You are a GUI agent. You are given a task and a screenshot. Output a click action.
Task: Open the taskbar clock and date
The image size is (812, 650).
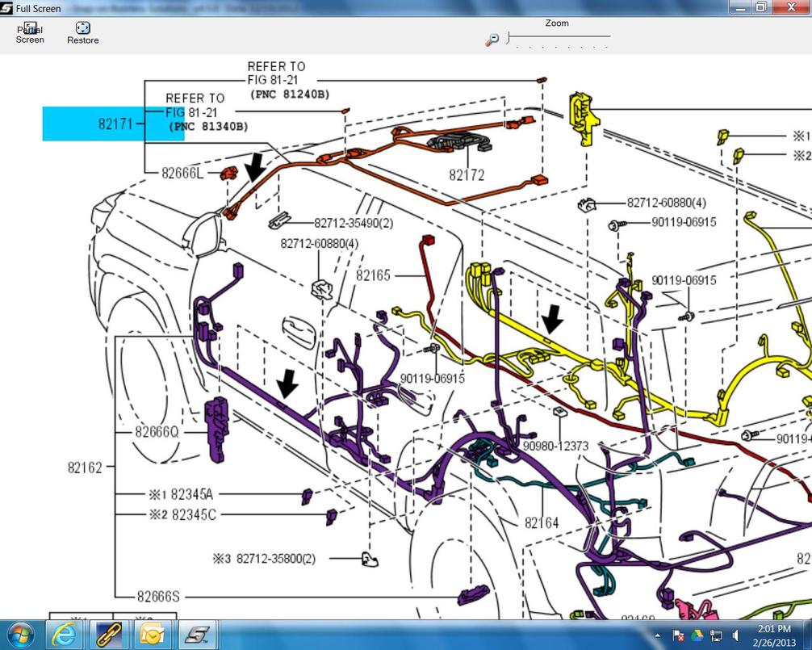pyautogui.click(x=774, y=635)
